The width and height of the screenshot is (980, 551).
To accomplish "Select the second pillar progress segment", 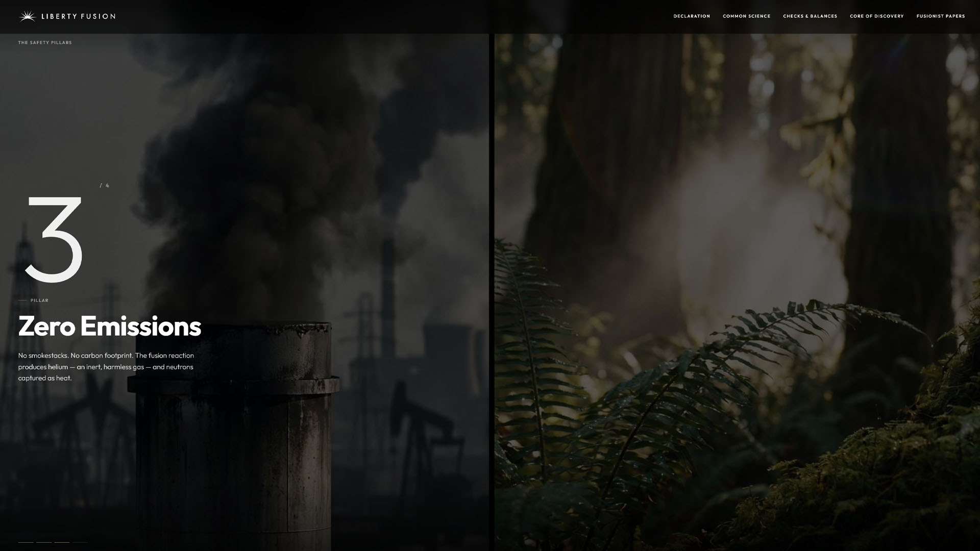I will click(44, 542).
